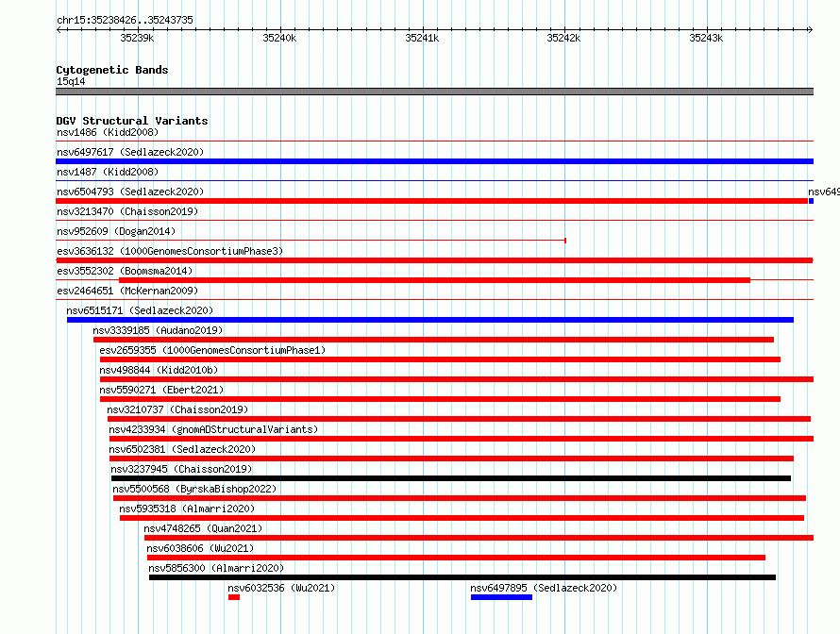
Task: Click the 35239k position label
Action: click(137, 38)
